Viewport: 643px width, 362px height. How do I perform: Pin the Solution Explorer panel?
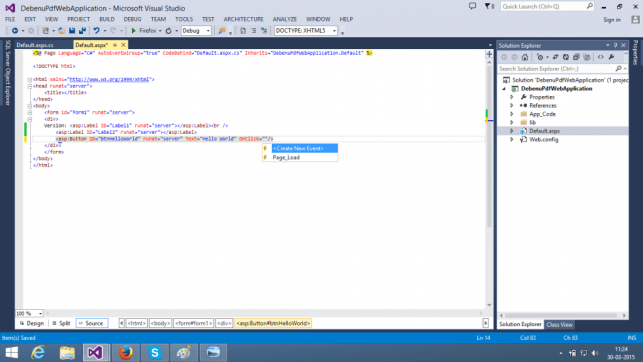point(616,46)
